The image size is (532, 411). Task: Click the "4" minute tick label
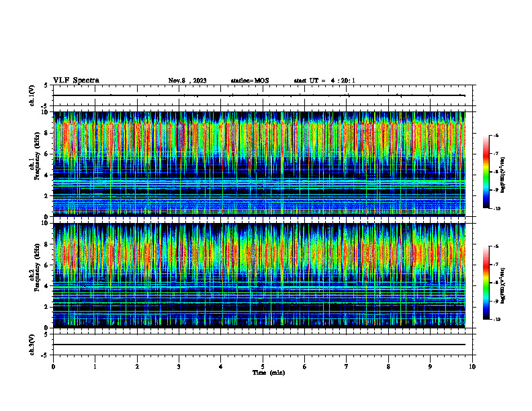coord(221,367)
